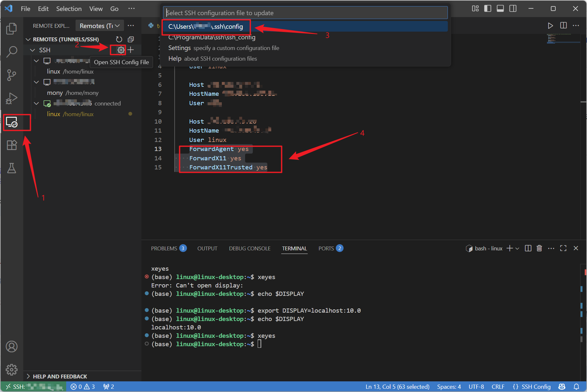Viewport: 587px width, 392px height.
Task: Run the file with play button
Action: (551, 26)
